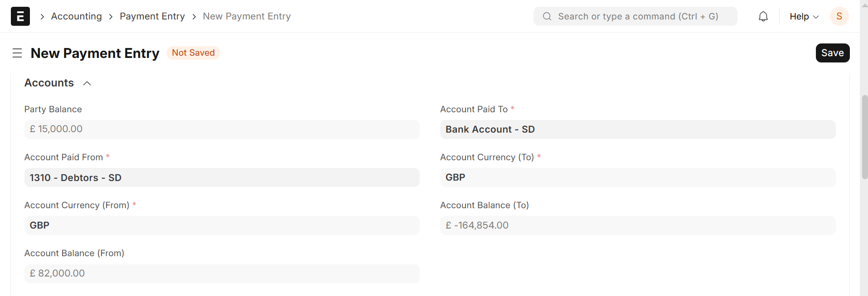This screenshot has height=296, width=868.
Task: Collapse the Accounts section chevron
Action: (x=87, y=83)
